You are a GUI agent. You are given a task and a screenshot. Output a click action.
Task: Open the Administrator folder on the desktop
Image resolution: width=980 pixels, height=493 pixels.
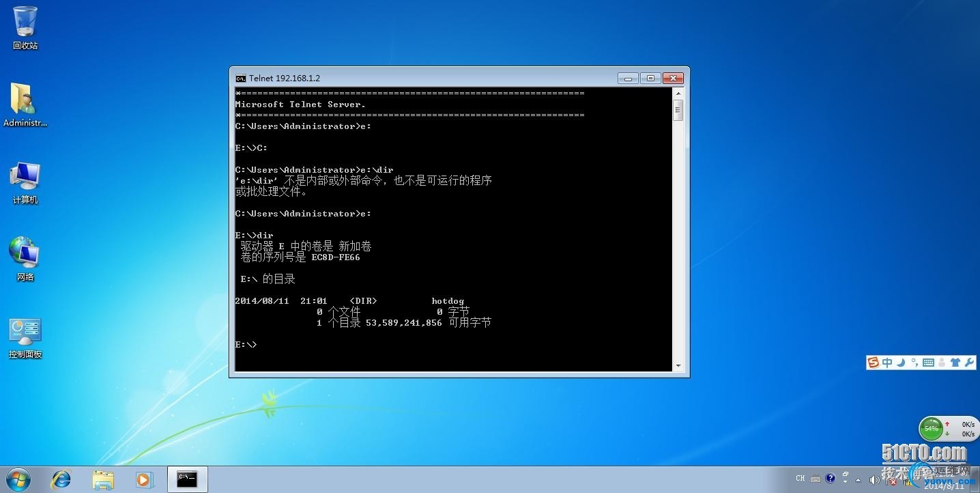25,105
